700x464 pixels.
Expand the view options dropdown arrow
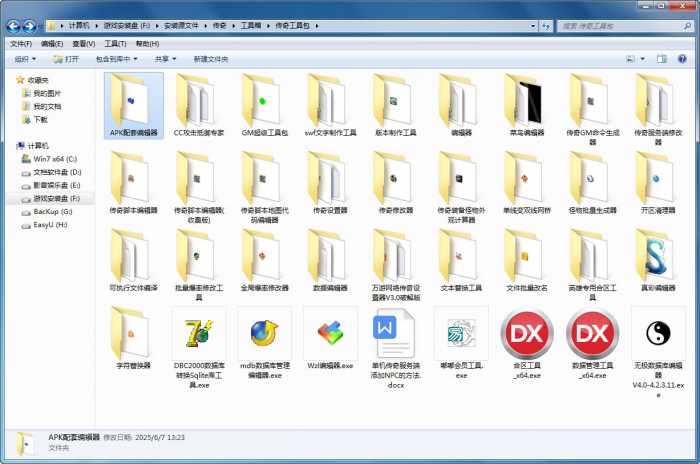coord(643,59)
